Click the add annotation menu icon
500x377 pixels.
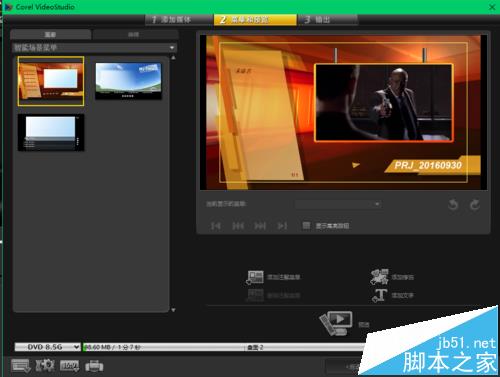click(255, 277)
